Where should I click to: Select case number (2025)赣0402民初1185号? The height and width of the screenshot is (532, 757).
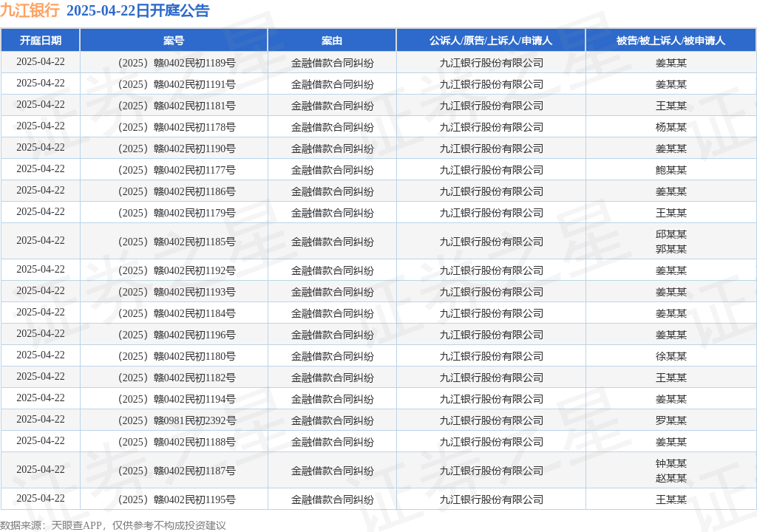click(177, 242)
